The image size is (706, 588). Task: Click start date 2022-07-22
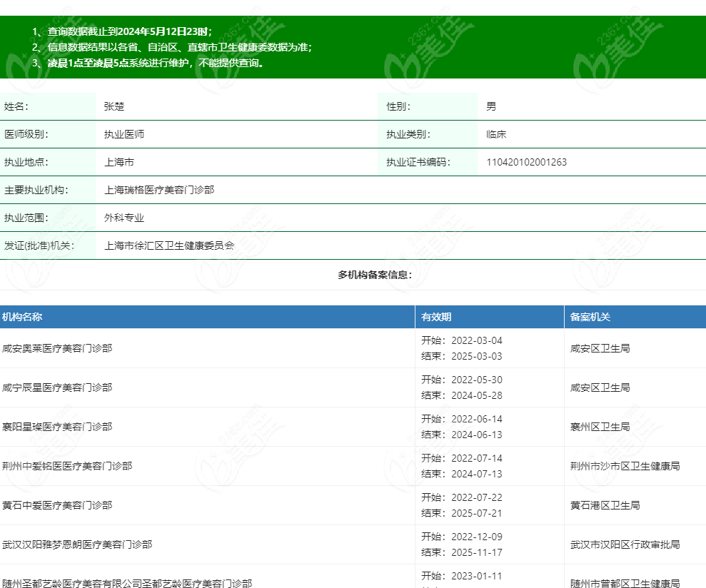tap(477, 497)
